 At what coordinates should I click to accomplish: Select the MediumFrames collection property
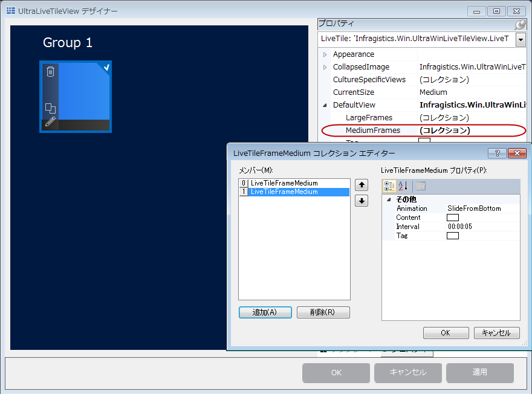tap(373, 130)
